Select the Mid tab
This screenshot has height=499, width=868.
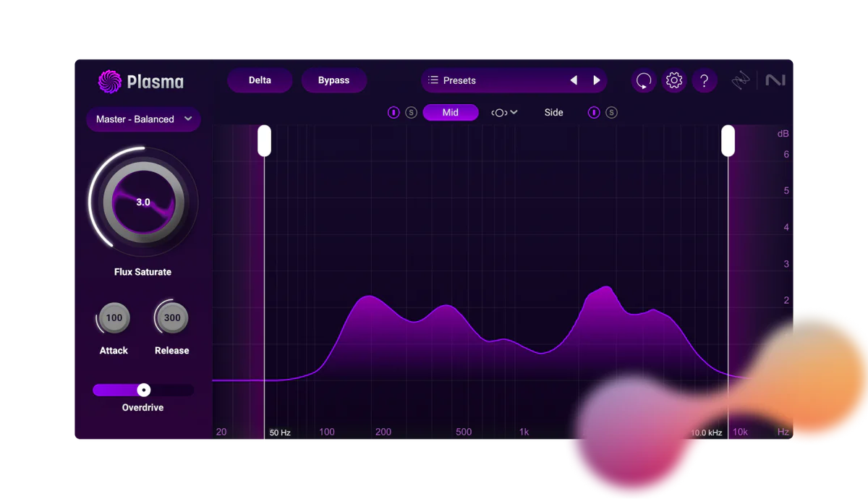coord(451,113)
